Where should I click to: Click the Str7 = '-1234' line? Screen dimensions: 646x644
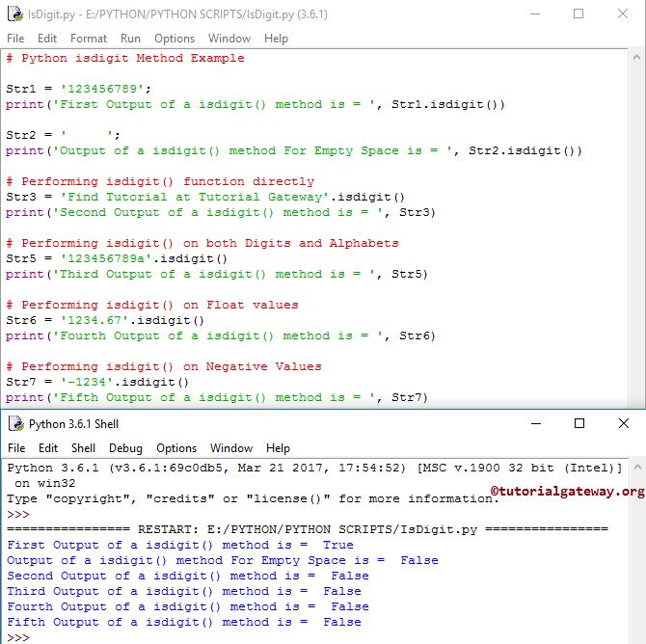coord(97,382)
